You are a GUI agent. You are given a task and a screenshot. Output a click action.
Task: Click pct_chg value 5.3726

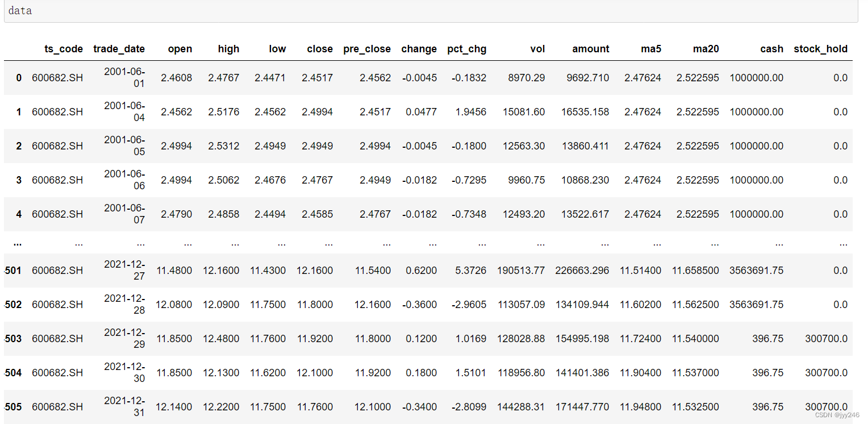pyautogui.click(x=471, y=271)
